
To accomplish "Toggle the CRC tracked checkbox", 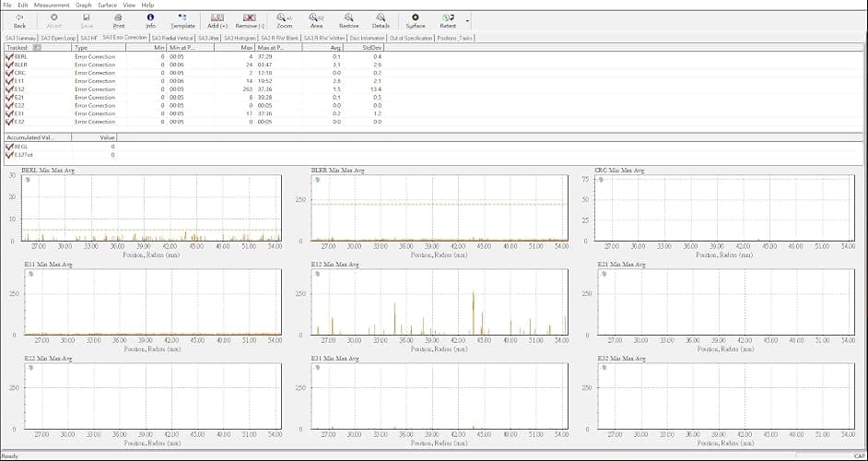I will click(9, 73).
